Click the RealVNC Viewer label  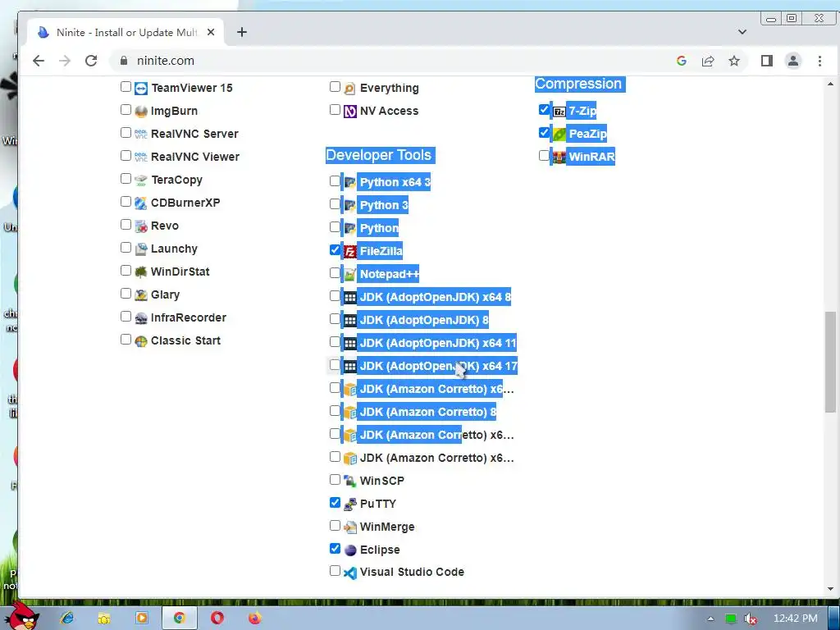[195, 157]
